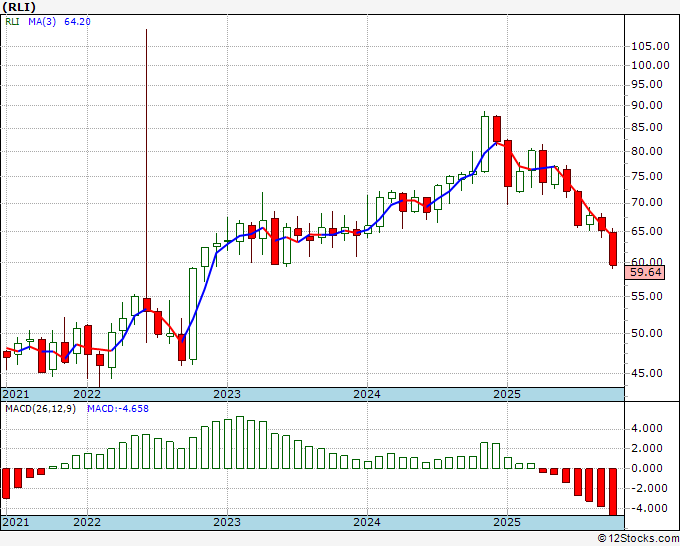The width and height of the screenshot is (680, 546).
Task: Click the last red MACD histogram bar
Action: [x=613, y=492]
